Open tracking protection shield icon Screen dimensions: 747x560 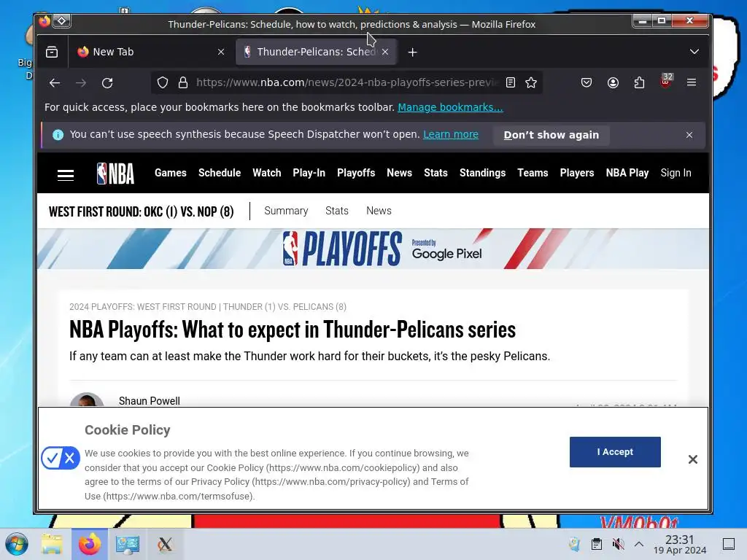pos(163,83)
